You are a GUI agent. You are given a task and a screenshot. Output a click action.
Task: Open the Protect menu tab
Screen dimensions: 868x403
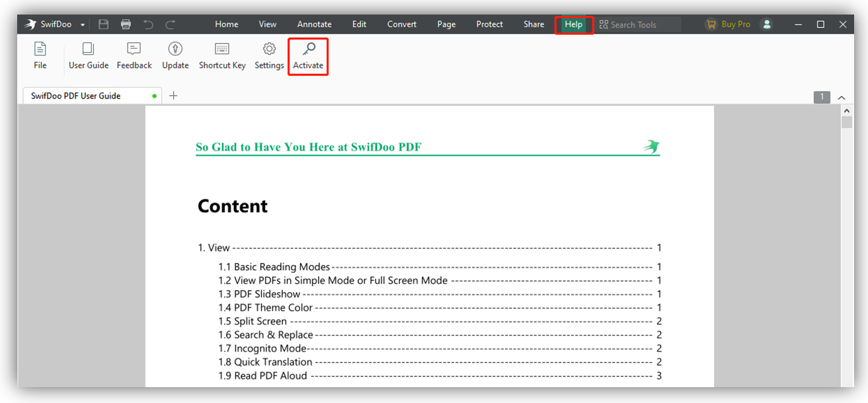coord(490,24)
